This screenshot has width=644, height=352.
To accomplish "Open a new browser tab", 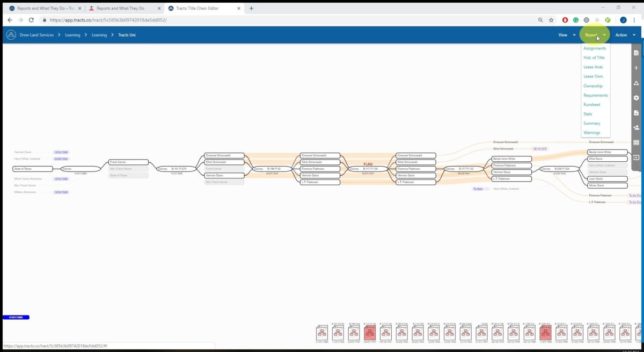I will [x=251, y=8].
